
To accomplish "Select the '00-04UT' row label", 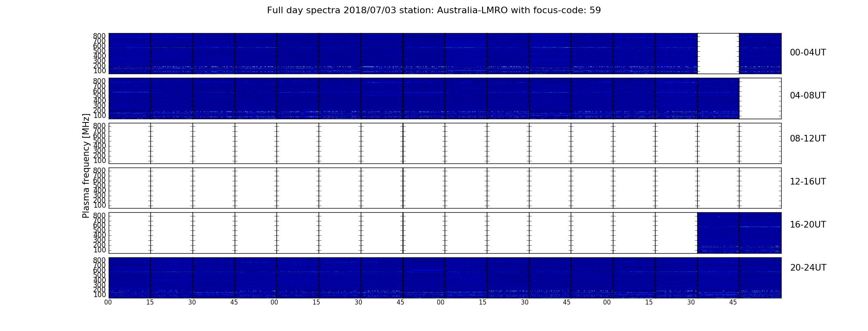I will 808,53.
